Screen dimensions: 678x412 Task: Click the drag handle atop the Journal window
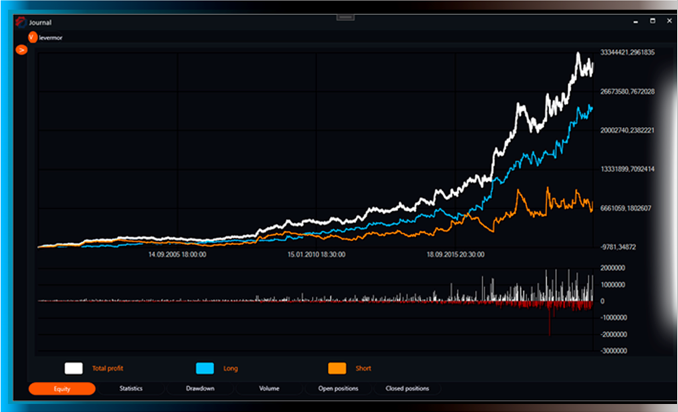[x=345, y=17]
